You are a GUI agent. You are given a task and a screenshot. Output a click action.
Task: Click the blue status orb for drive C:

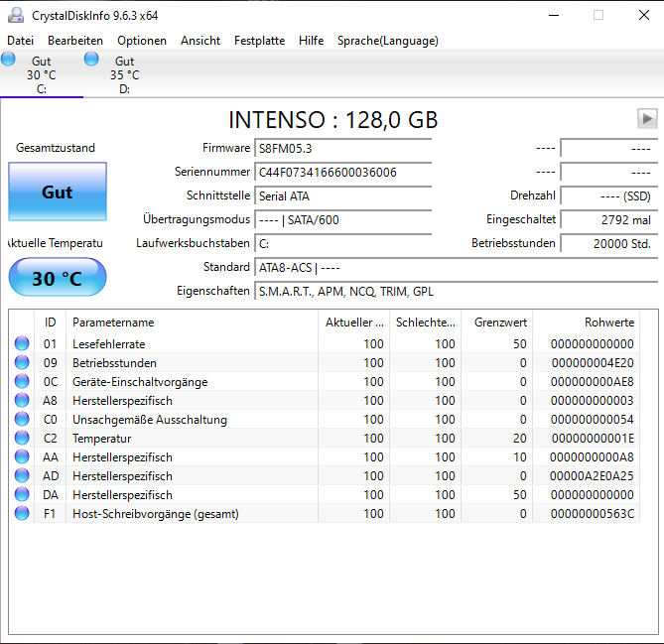point(8,59)
